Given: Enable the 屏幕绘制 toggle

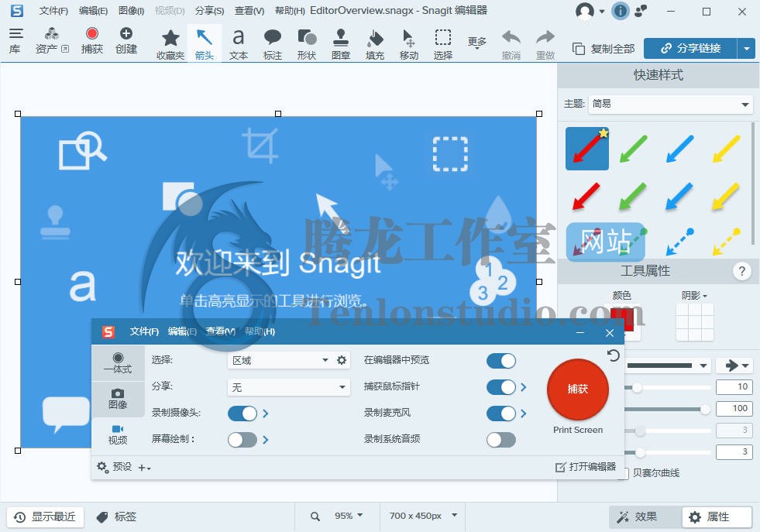Looking at the screenshot, I should click(x=242, y=439).
